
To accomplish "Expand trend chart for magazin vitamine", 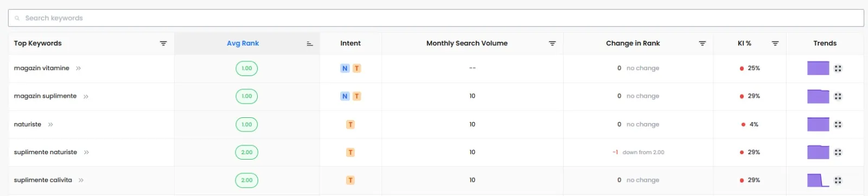I will 838,68.
